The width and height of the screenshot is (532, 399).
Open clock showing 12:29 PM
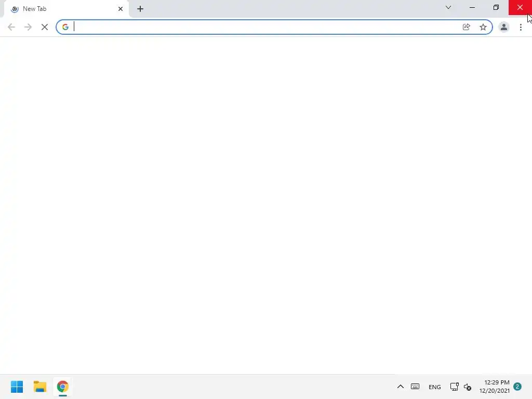[x=495, y=387]
